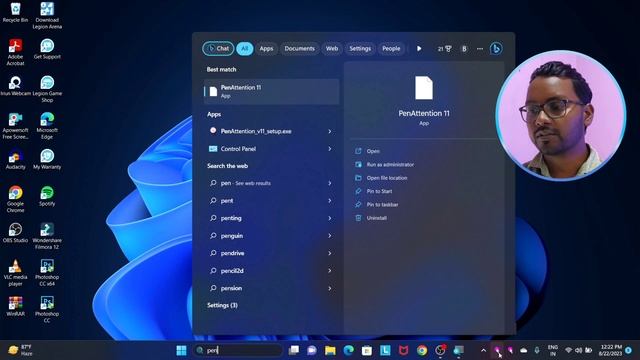Screen dimensions: 640x360
Task: Open Wondershare Filmora 12 desktop icon
Action: click(x=47, y=236)
